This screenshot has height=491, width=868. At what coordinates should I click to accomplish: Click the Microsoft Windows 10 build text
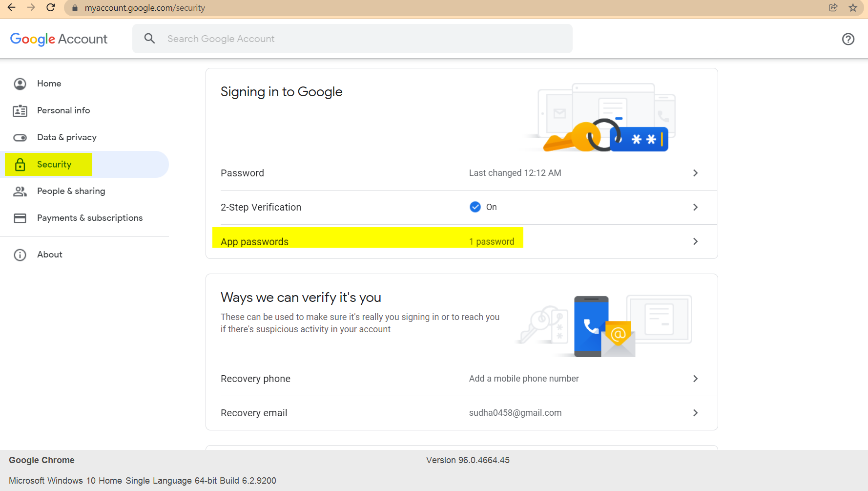click(143, 481)
